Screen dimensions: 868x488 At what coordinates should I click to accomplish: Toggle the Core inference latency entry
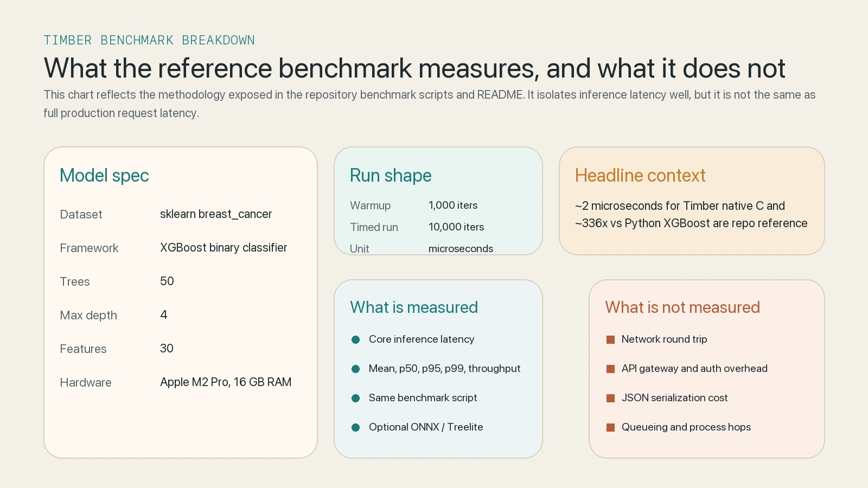pos(422,339)
